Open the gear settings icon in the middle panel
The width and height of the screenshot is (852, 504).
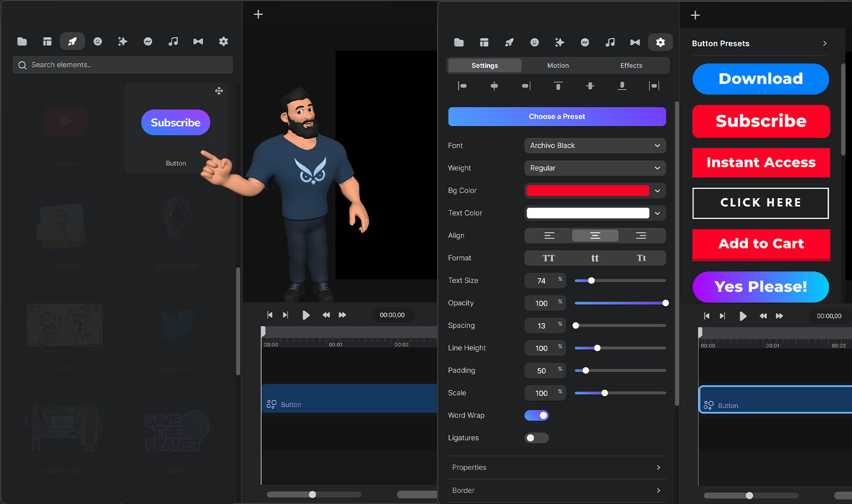660,43
